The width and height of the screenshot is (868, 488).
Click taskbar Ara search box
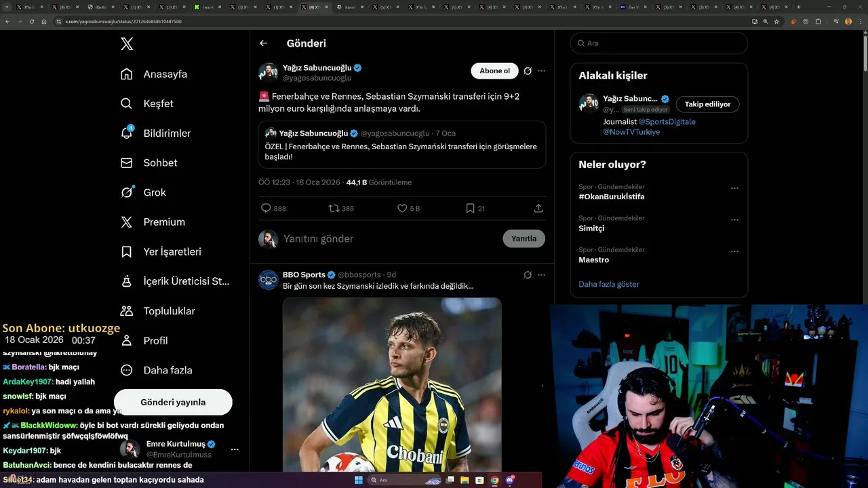405,480
